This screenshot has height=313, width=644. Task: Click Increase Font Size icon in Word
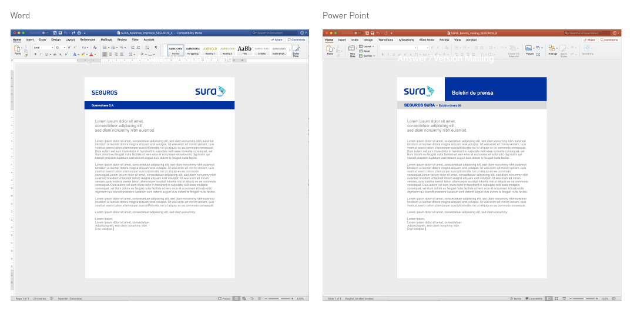(69, 47)
